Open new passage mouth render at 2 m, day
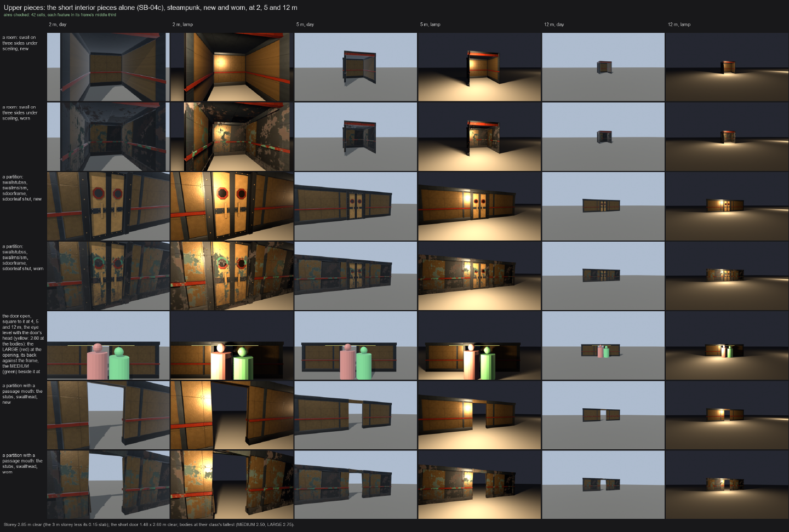789x532 pixels. [108, 415]
